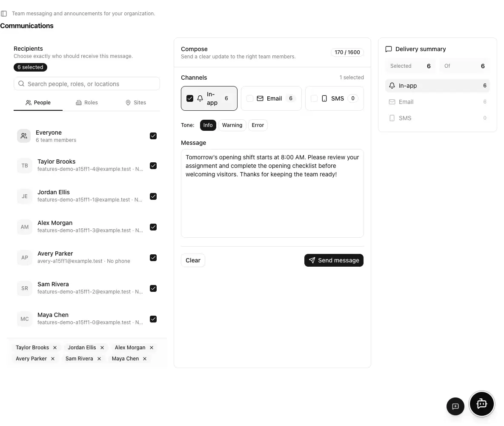Screen dimensions: 504x426
Task: Click inside the Message text area
Action: click(272, 193)
